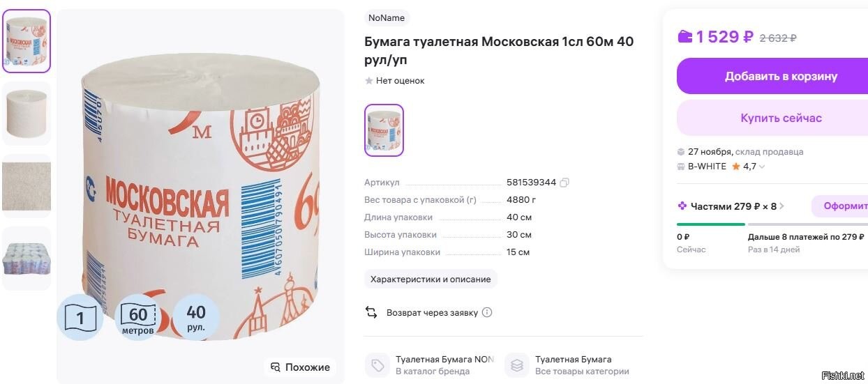Open Характеристики и описание section

pos(431,279)
